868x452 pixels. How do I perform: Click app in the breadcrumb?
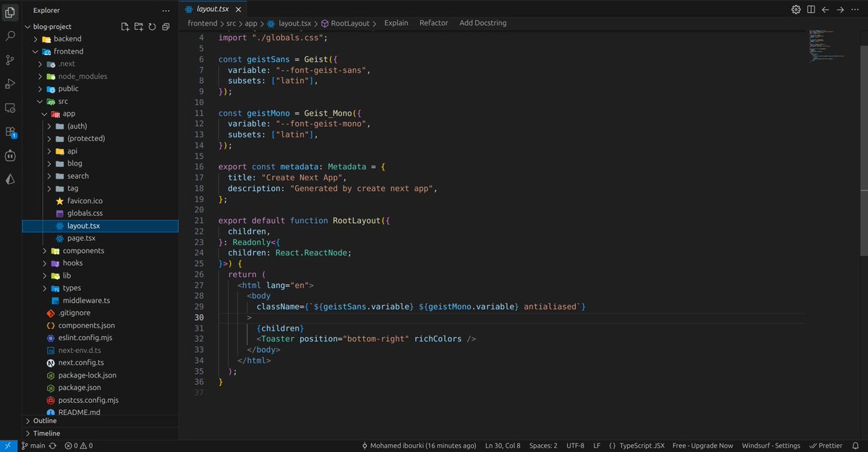coord(252,23)
